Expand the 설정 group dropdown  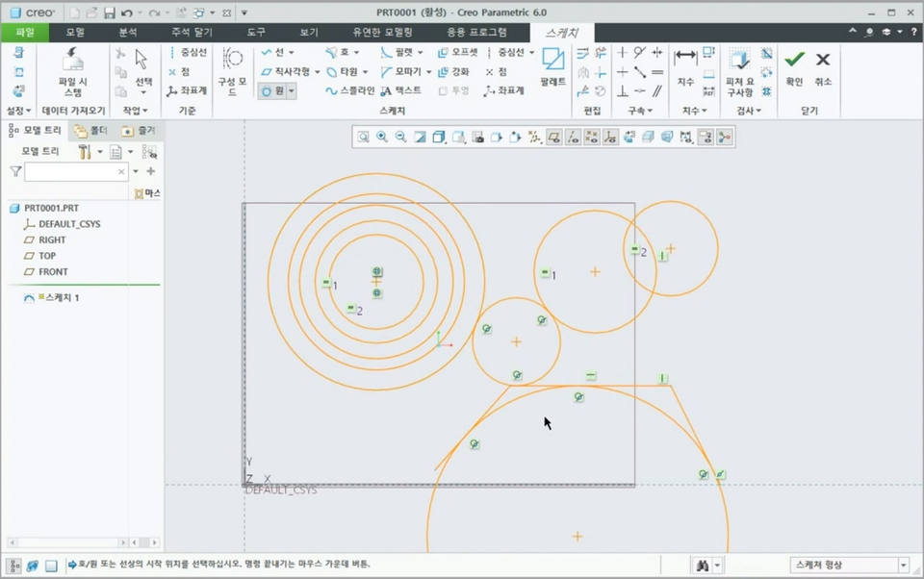[19, 111]
